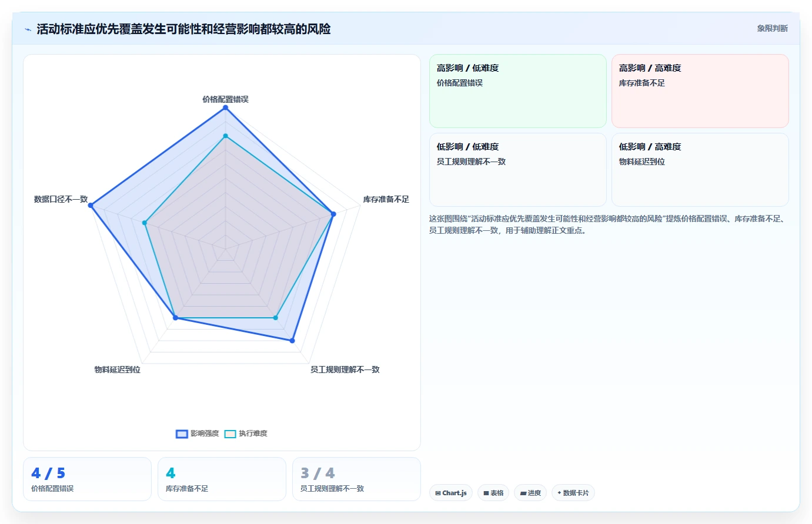Click 价格配置错误 text in green quadrant
812x524 pixels.
tap(460, 83)
